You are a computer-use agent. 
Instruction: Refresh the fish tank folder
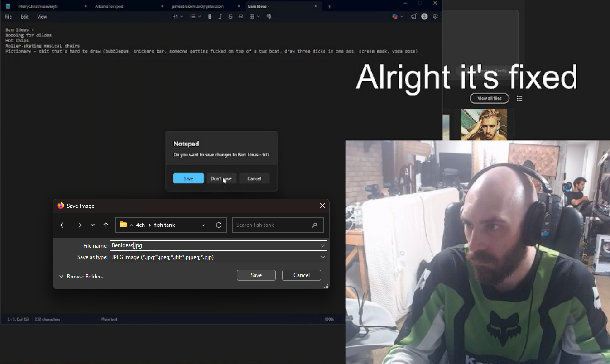click(x=219, y=225)
